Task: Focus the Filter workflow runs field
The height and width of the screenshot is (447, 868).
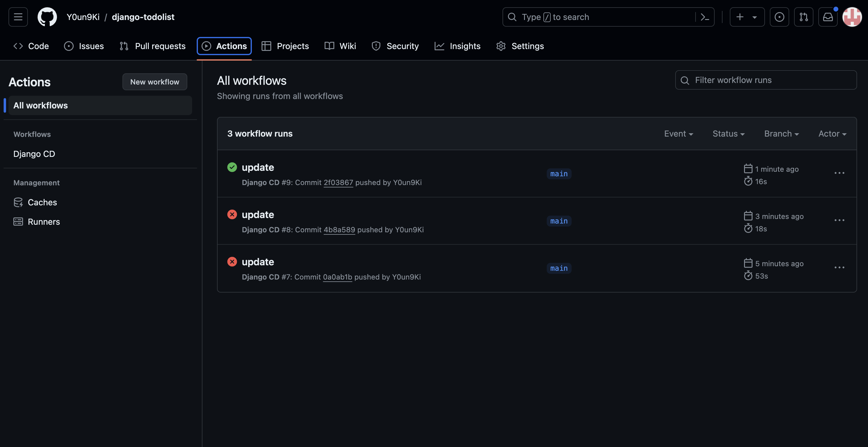Action: [x=766, y=80]
